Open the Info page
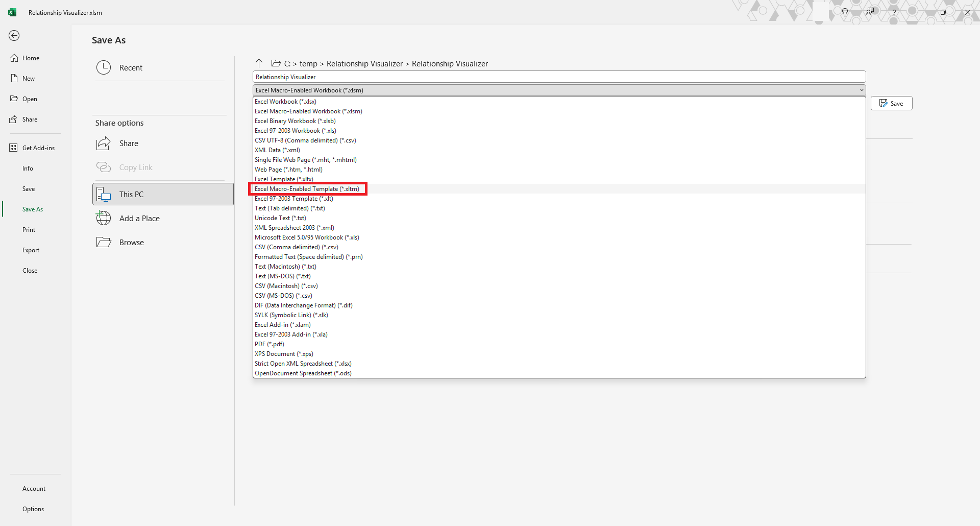The image size is (980, 526). 28,169
